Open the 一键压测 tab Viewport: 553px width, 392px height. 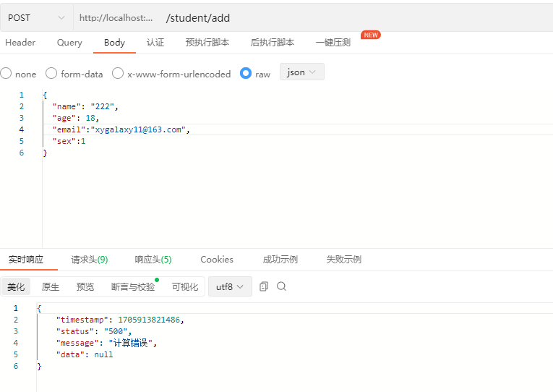(x=333, y=43)
